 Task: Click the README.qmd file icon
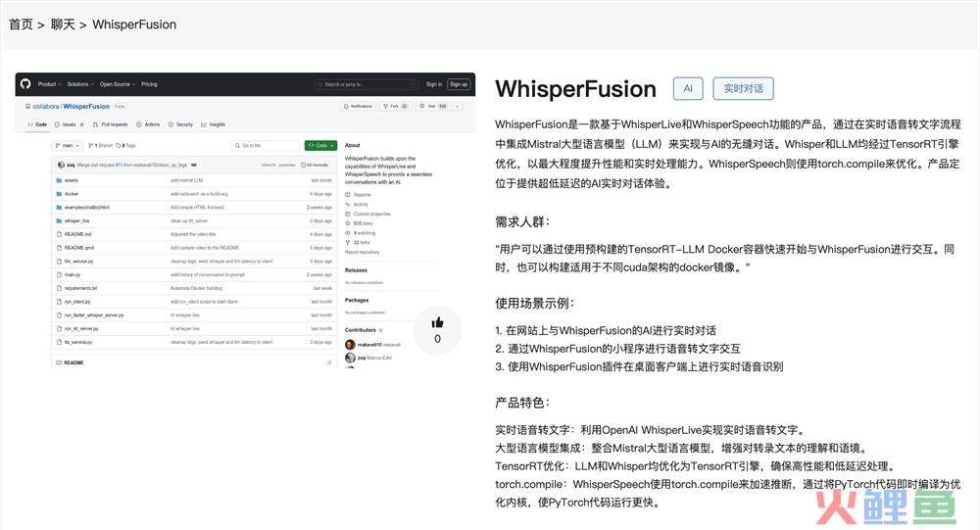[60, 248]
